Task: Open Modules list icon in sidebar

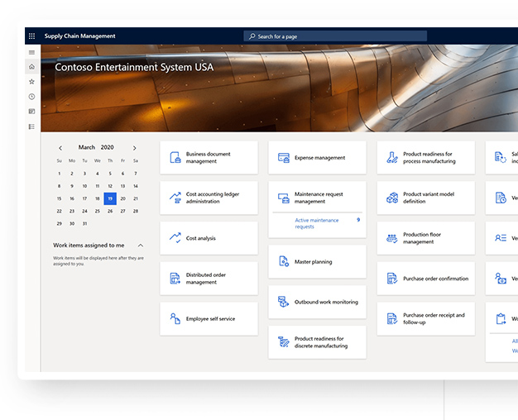Action: pos(31,126)
